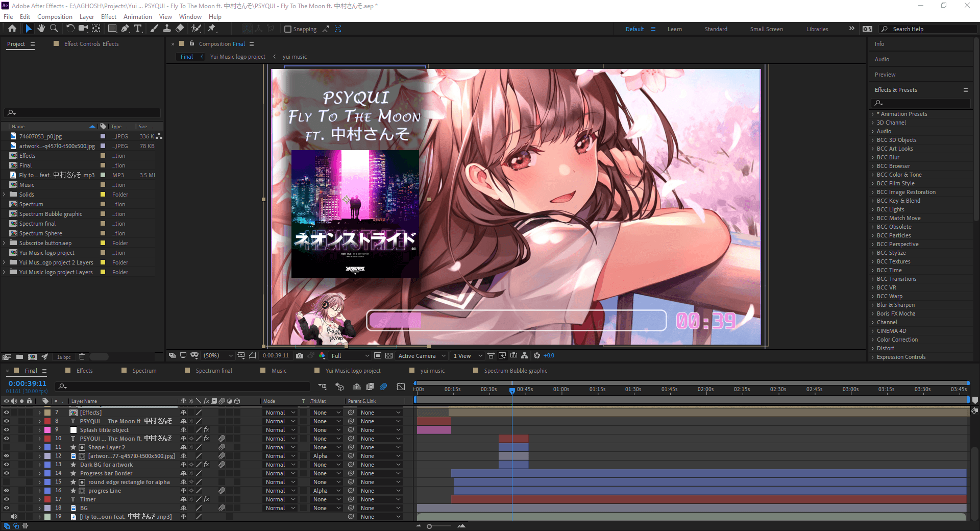
Task: Expand the Animation Presets category
Action: [x=873, y=114]
